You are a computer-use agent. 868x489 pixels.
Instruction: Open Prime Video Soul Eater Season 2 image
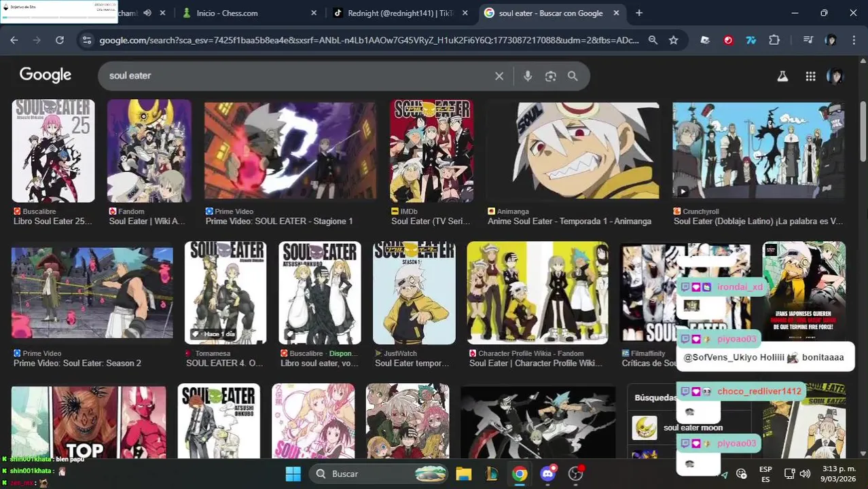(x=92, y=293)
